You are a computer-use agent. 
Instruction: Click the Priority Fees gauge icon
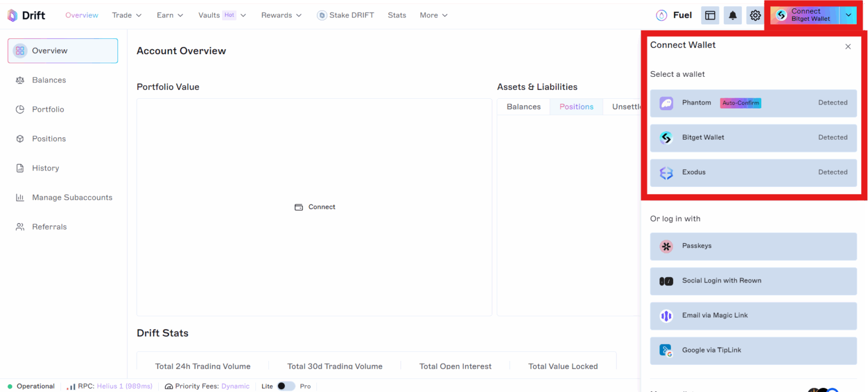tap(169, 386)
